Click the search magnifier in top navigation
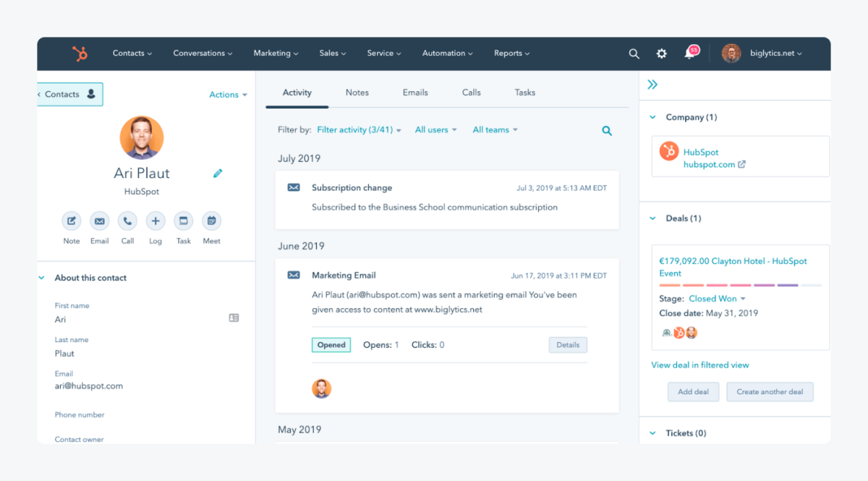This screenshot has height=481, width=868. pyautogui.click(x=634, y=54)
